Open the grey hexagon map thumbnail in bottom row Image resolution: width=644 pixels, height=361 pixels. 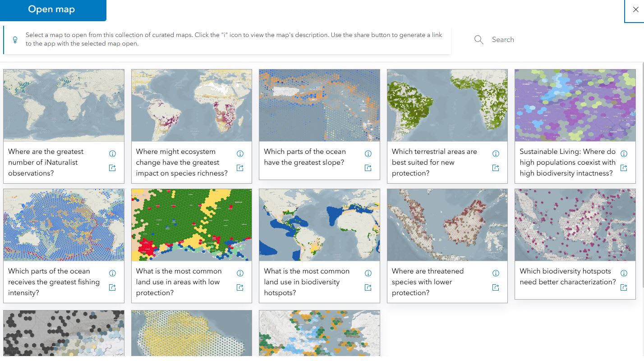tap(64, 333)
